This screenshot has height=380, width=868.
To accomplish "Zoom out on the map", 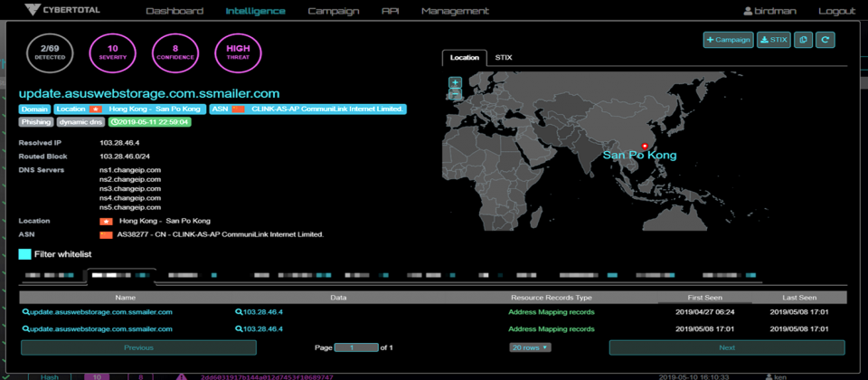I will coord(455,94).
